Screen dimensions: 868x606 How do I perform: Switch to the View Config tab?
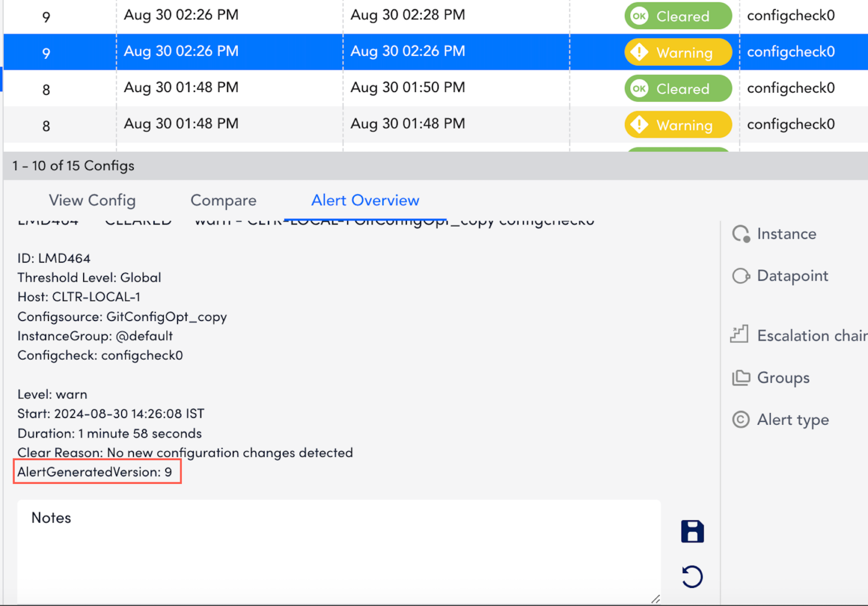click(x=92, y=200)
